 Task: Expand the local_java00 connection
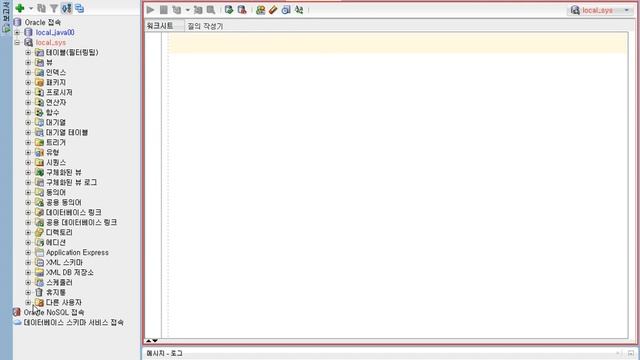(17, 32)
